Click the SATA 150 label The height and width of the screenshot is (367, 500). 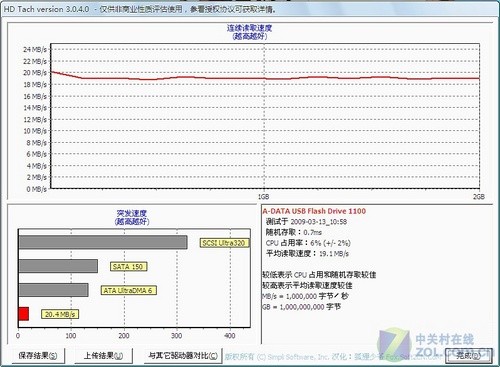(128, 267)
